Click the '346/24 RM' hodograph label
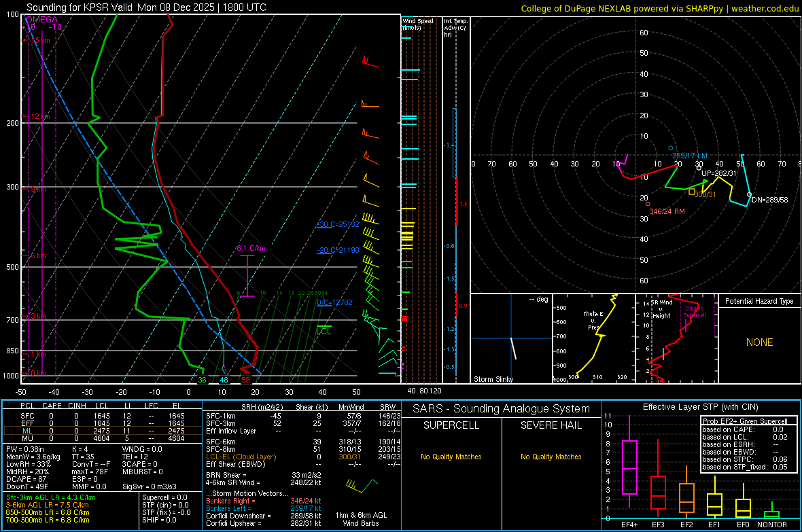 pos(667,211)
